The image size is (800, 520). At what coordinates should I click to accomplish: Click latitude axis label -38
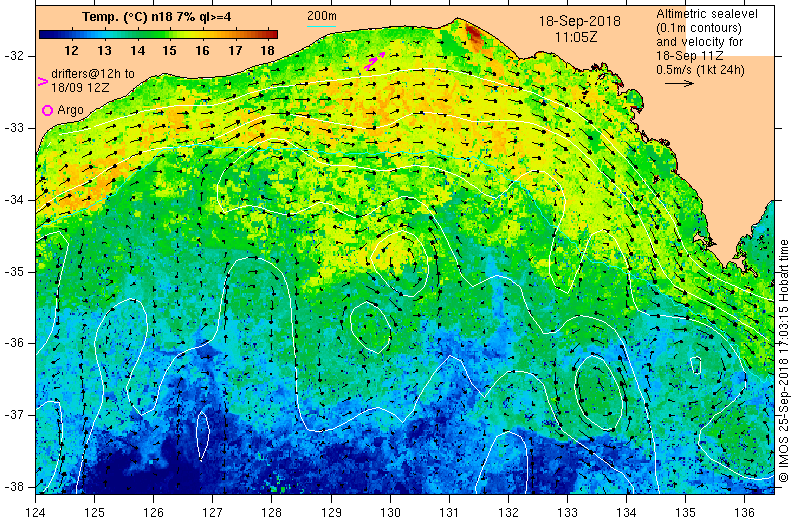tap(13, 487)
